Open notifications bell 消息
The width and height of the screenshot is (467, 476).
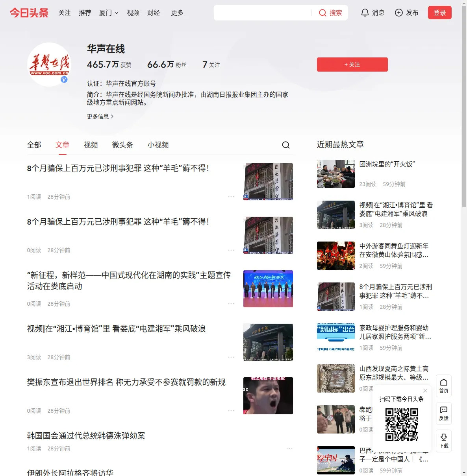point(372,13)
